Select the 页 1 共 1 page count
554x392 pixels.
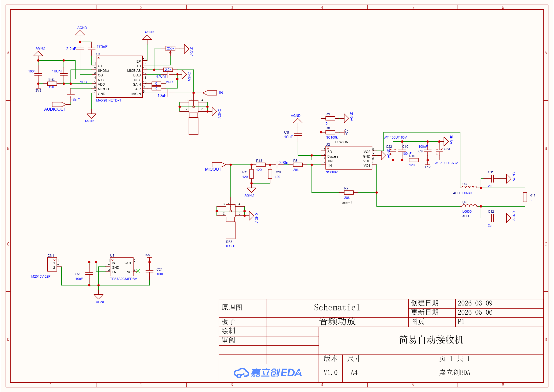coord(455,359)
